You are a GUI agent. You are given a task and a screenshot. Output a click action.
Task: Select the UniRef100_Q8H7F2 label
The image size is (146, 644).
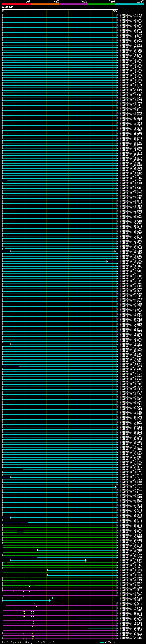[x=131, y=600]
